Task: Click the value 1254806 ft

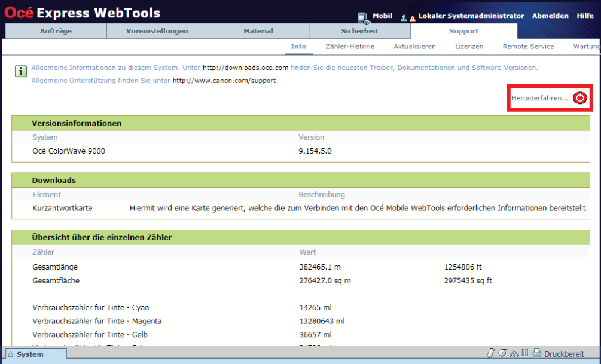Action: pyautogui.click(x=463, y=267)
